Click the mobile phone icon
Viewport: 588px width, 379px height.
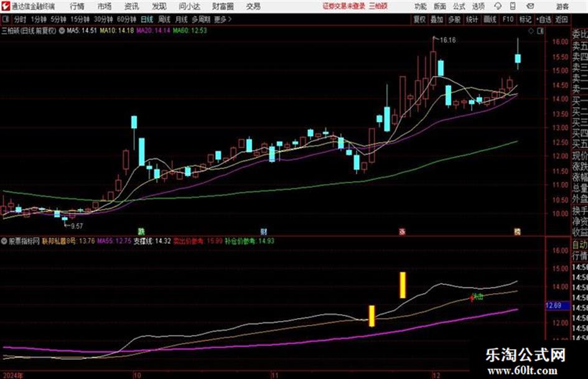513,6
